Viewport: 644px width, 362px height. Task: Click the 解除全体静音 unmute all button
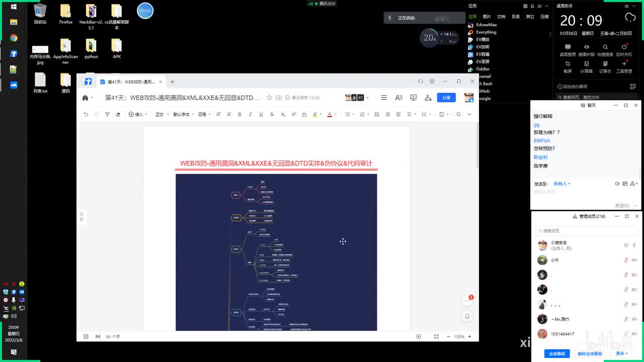pos(590,353)
